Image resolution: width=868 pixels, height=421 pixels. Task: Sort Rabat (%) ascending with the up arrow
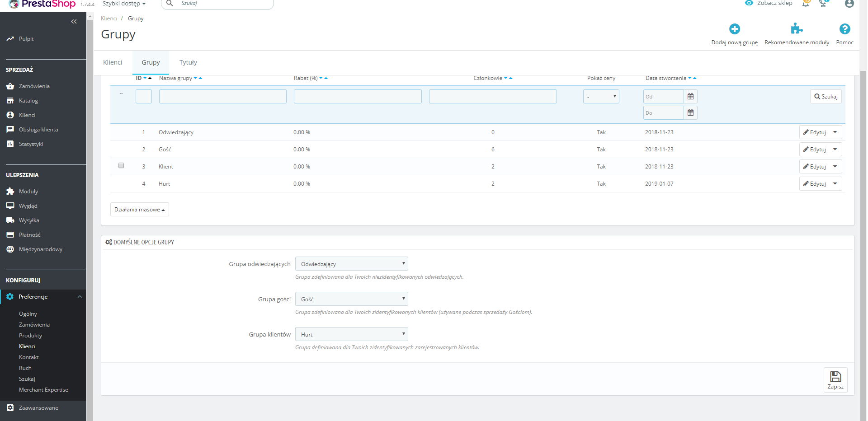pyautogui.click(x=326, y=78)
